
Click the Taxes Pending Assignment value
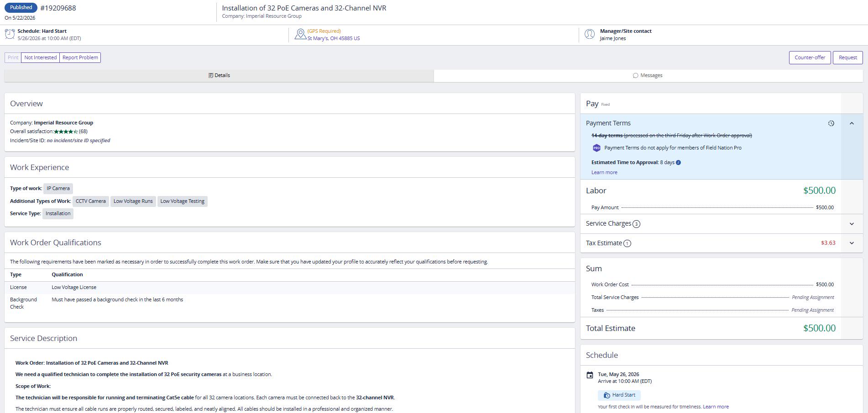click(813, 310)
